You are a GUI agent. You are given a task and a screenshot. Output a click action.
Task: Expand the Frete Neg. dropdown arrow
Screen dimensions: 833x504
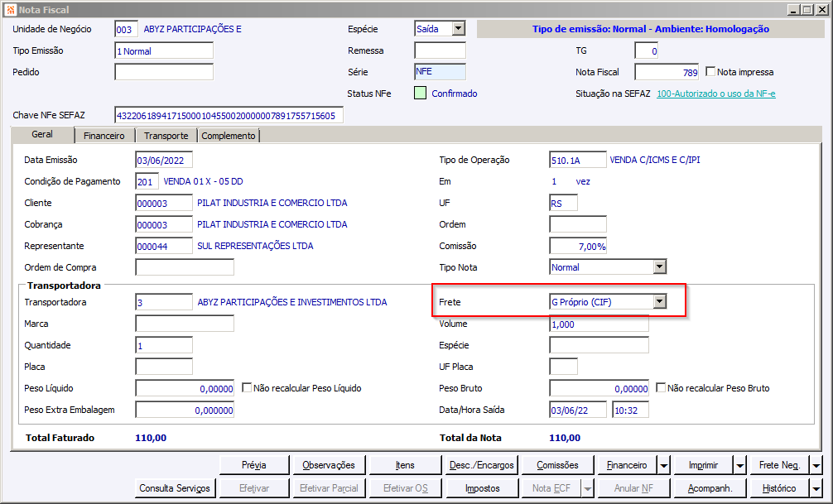tap(816, 466)
